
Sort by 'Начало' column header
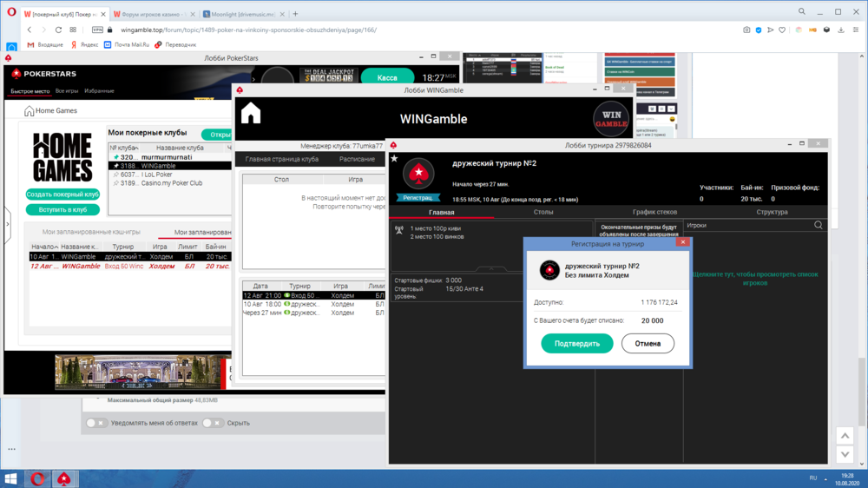click(43, 247)
